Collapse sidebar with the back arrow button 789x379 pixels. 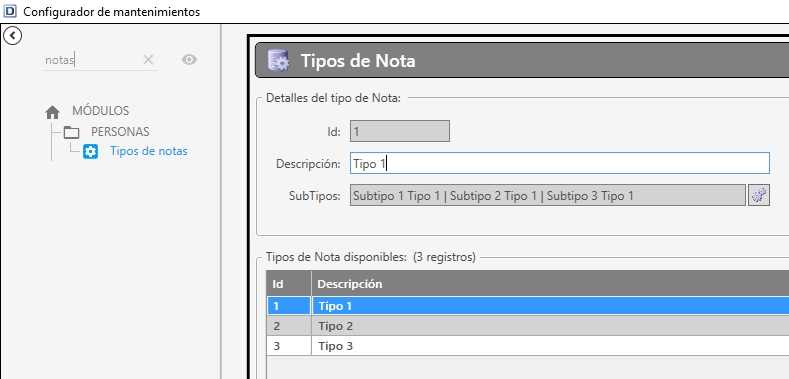[12, 36]
